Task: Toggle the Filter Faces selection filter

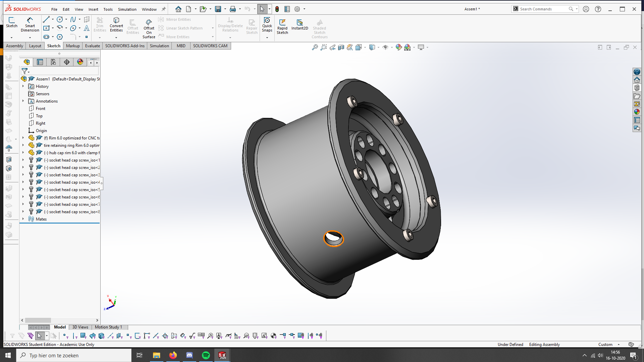Action: tap(84, 336)
